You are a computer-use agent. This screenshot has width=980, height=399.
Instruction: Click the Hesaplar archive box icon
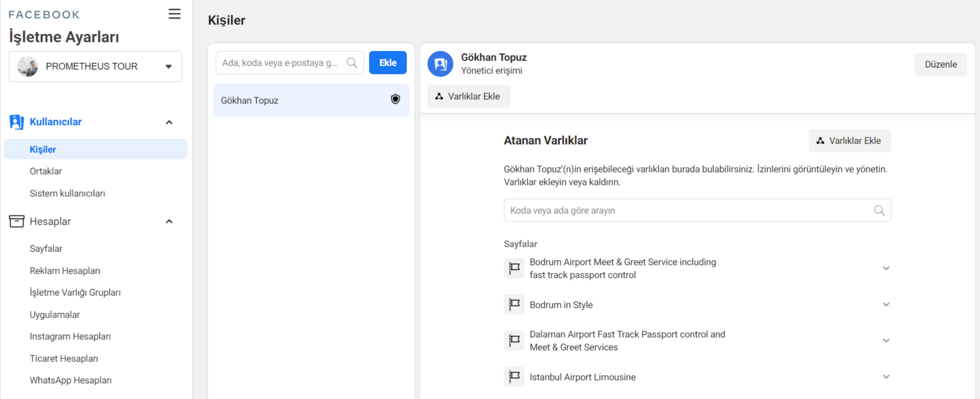click(17, 221)
